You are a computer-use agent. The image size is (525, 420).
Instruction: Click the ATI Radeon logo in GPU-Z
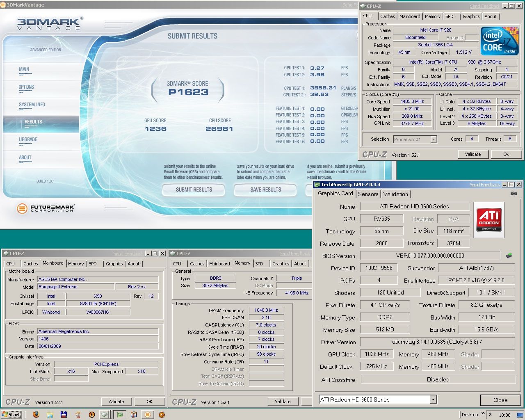click(x=489, y=220)
